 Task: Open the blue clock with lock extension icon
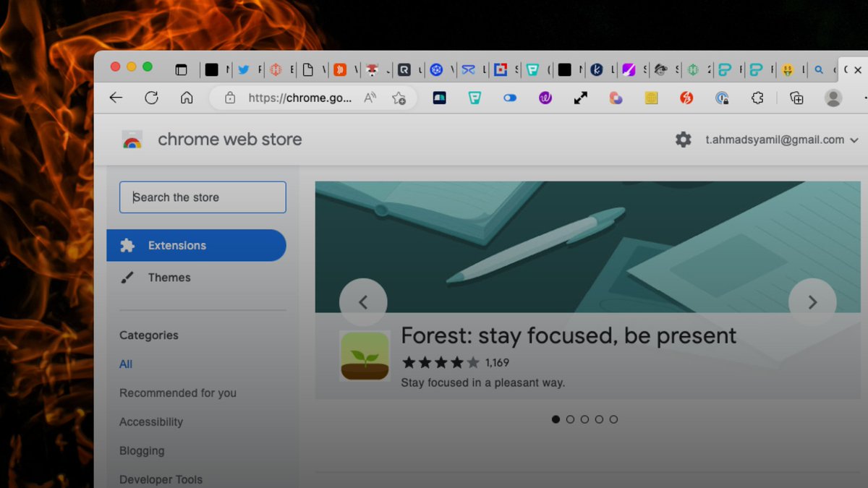tap(722, 98)
